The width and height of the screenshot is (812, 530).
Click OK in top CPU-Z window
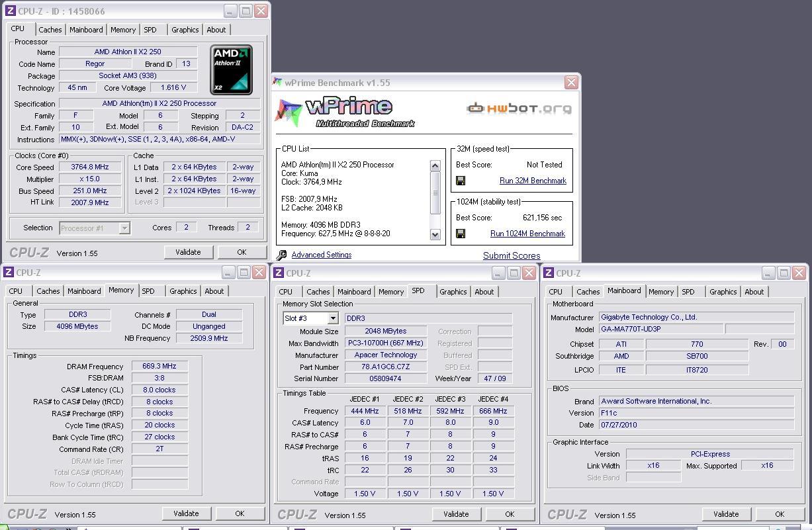tap(242, 252)
